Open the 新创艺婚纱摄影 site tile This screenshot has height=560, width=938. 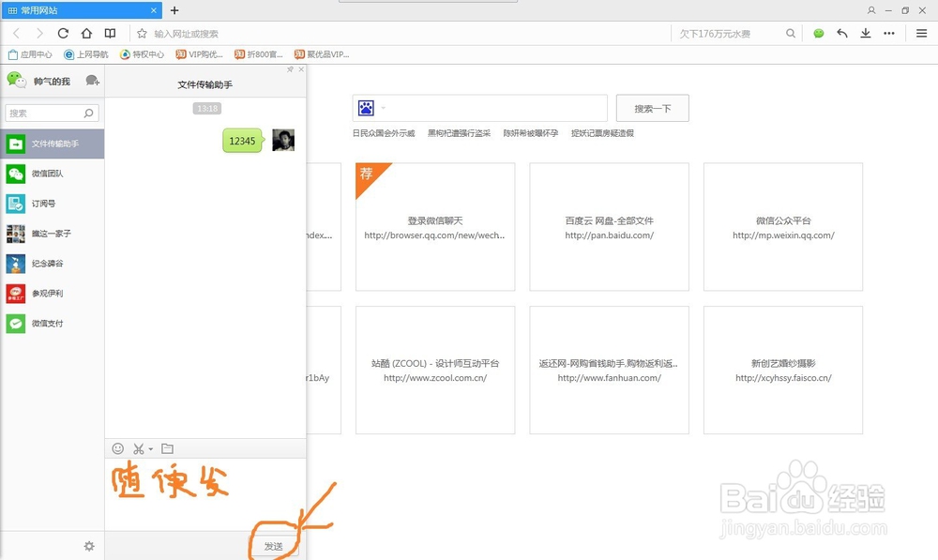click(783, 370)
